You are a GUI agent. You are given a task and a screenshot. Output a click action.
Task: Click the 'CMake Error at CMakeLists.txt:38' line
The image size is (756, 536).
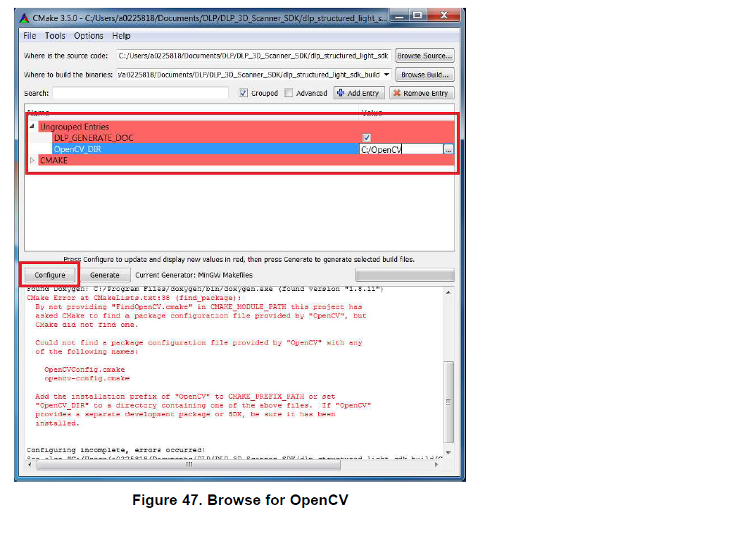point(134,298)
